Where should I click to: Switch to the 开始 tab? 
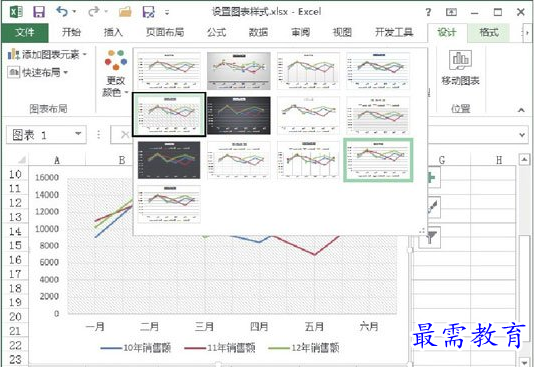point(71,32)
